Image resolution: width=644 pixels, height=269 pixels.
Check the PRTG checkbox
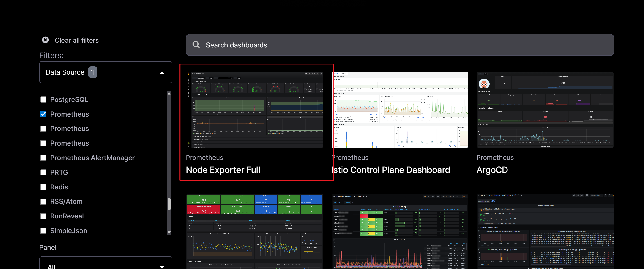(x=43, y=172)
